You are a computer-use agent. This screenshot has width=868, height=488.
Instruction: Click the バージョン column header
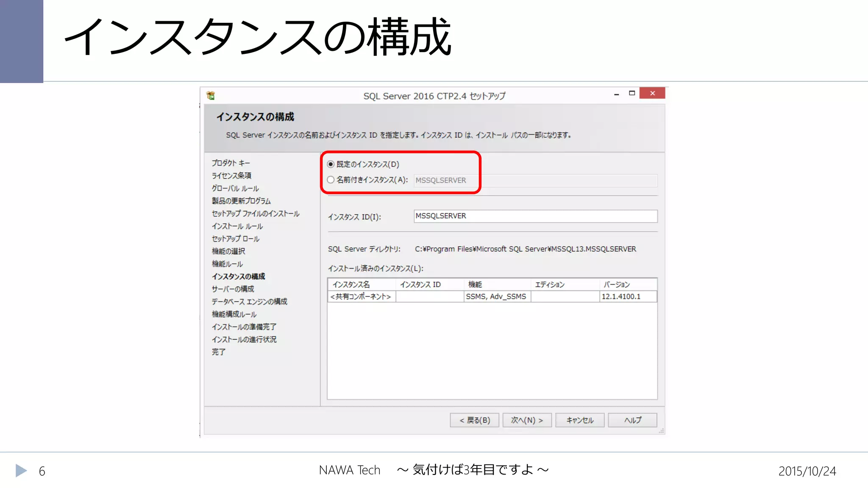pyautogui.click(x=628, y=285)
